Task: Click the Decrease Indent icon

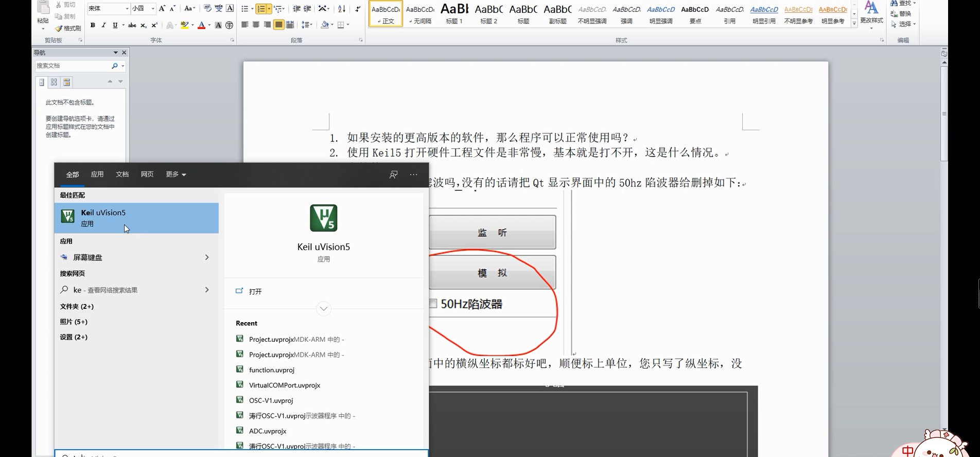Action: [x=296, y=9]
